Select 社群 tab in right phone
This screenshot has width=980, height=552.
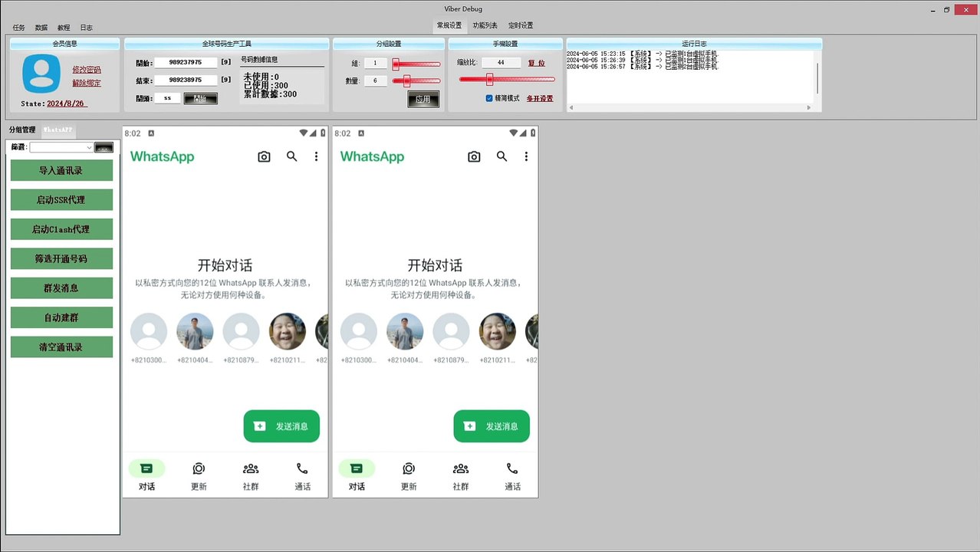pos(461,476)
